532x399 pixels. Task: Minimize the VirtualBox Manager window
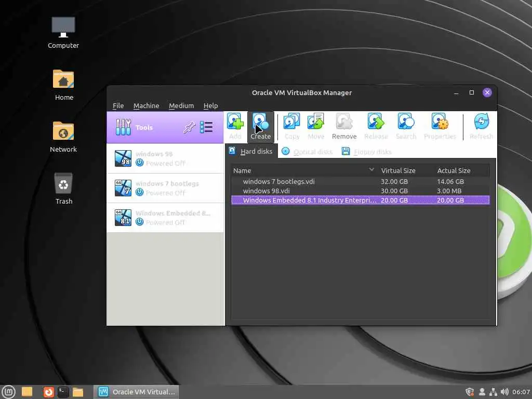(456, 92)
